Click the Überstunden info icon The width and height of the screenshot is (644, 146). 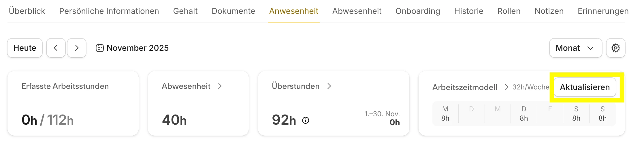[305, 120]
